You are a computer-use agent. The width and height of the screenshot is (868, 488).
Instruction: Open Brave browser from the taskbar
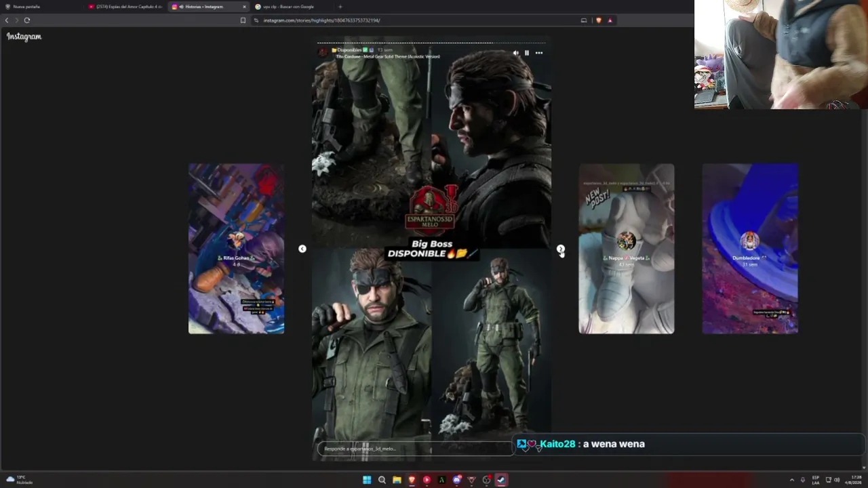pos(412,480)
